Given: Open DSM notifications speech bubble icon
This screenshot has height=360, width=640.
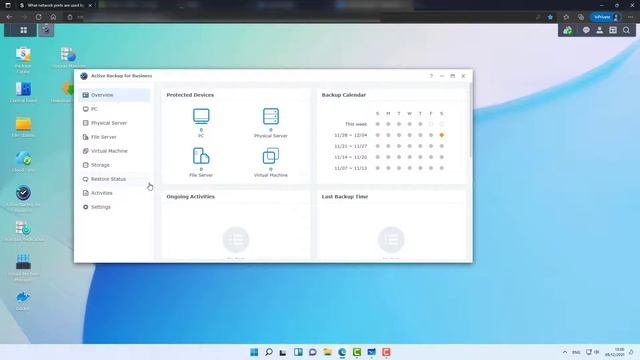Looking at the screenshot, I should click(586, 30).
